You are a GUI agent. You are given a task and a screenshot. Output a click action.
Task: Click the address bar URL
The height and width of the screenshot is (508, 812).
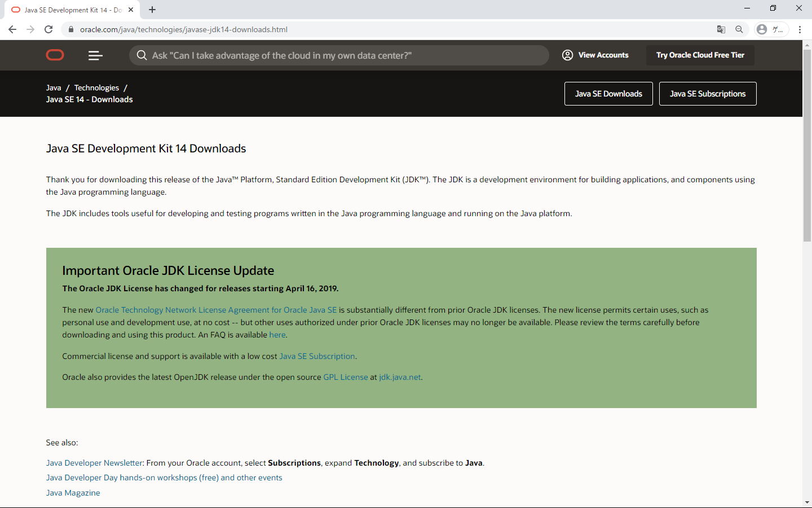click(184, 29)
